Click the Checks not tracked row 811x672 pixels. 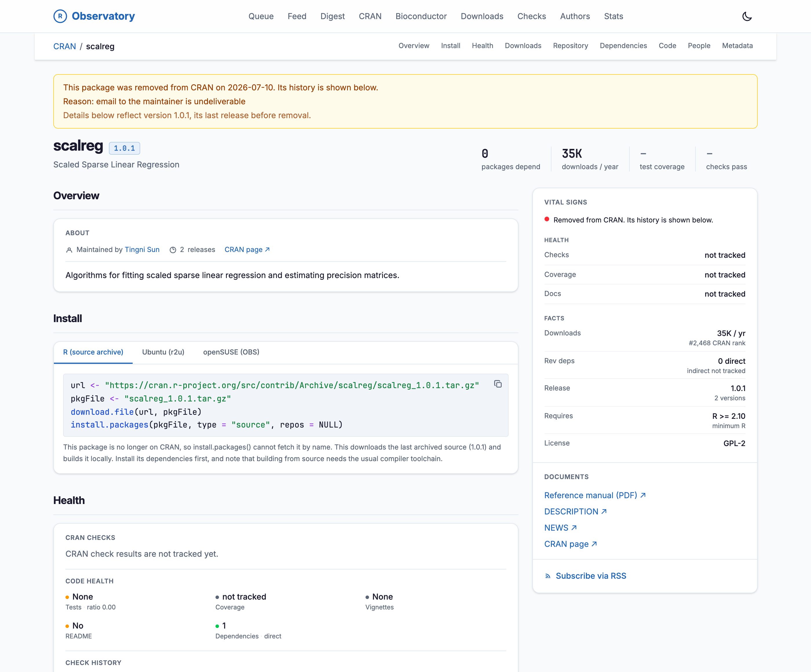coord(644,255)
